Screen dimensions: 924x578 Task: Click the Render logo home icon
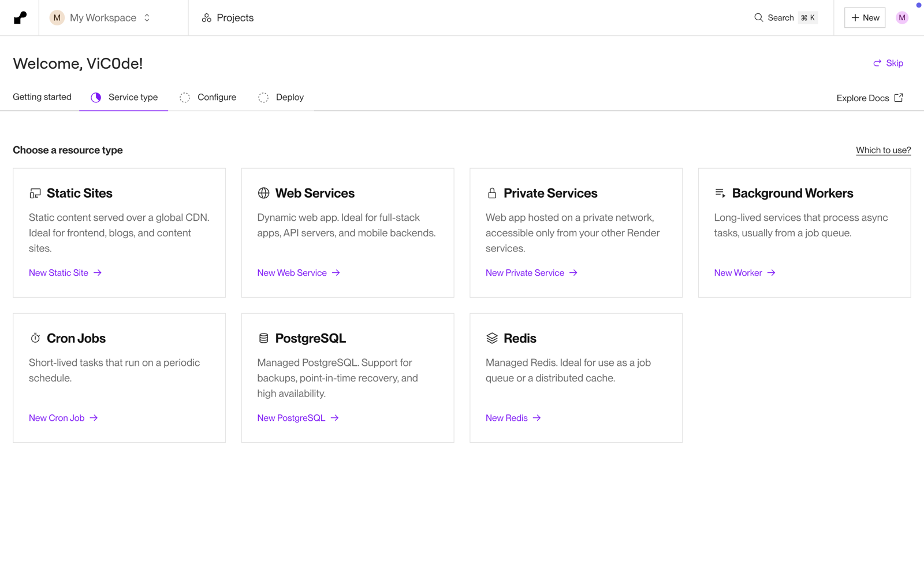click(20, 18)
